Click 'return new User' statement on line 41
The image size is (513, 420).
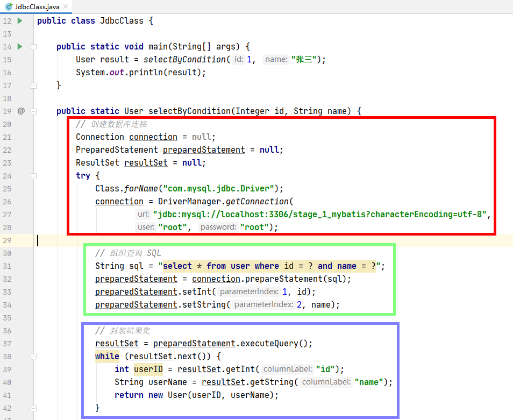coord(196,395)
